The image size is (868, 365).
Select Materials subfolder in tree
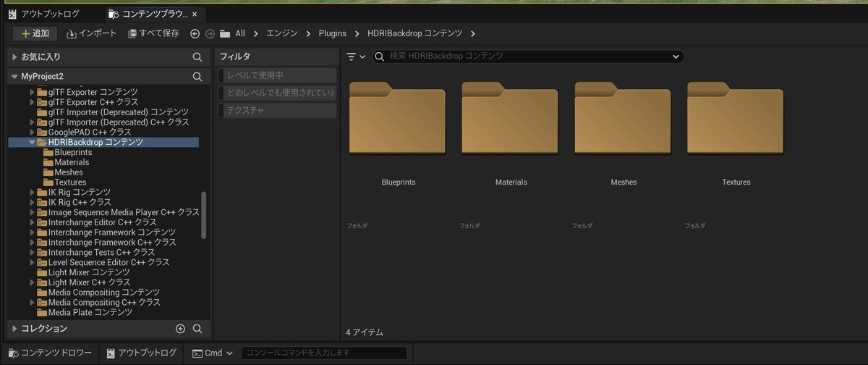[x=72, y=163]
